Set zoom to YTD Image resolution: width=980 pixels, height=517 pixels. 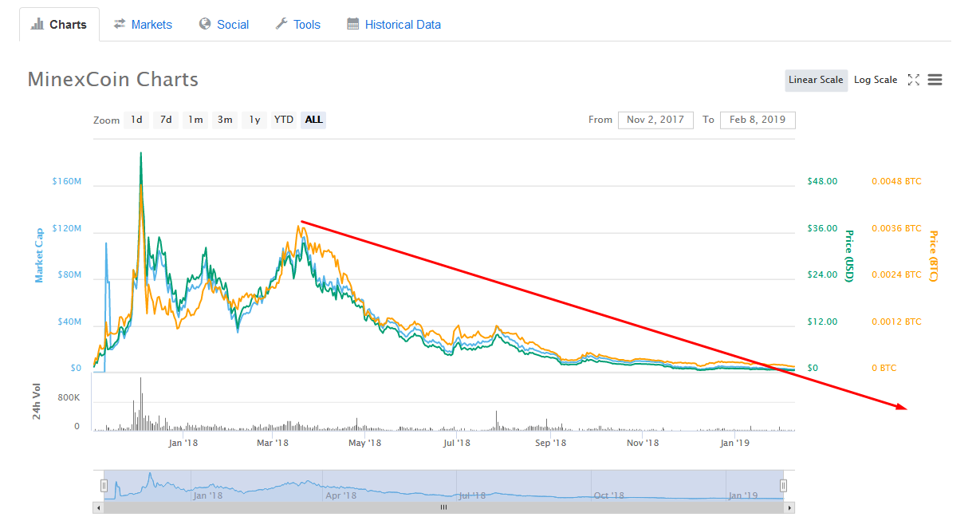(284, 120)
